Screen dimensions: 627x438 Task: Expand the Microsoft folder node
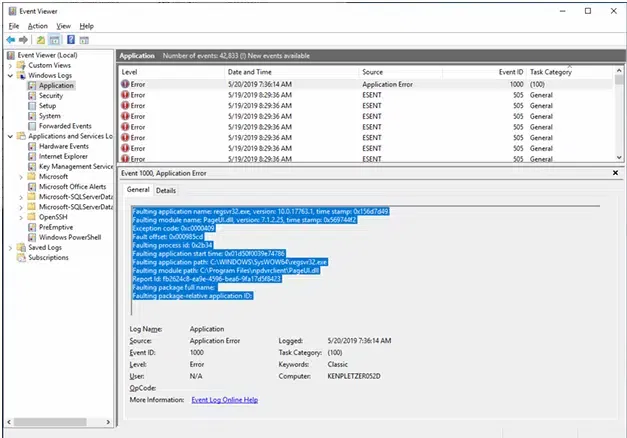point(21,176)
